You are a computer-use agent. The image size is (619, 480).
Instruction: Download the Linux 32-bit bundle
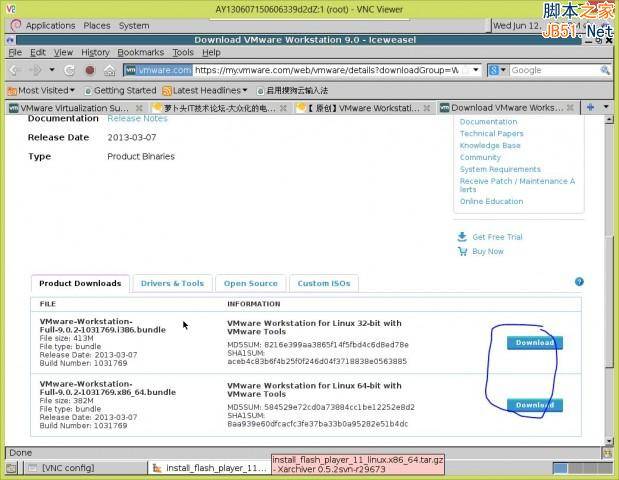point(533,343)
